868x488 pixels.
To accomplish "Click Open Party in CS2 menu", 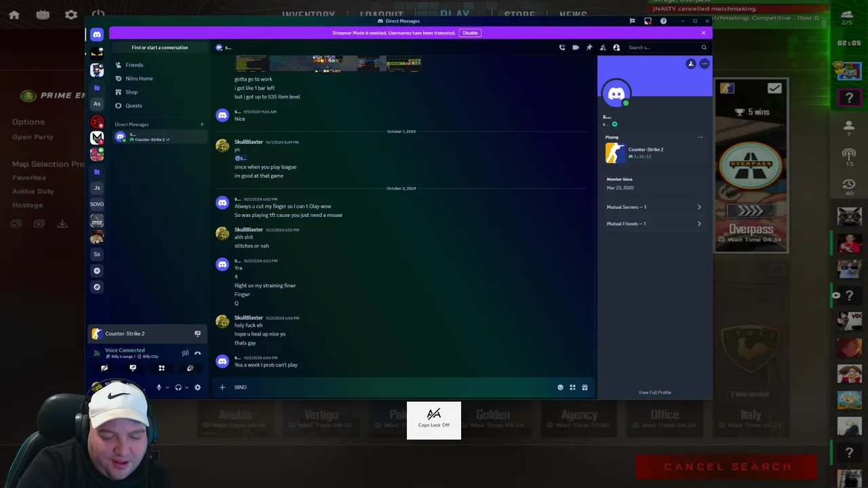I will click(x=33, y=137).
